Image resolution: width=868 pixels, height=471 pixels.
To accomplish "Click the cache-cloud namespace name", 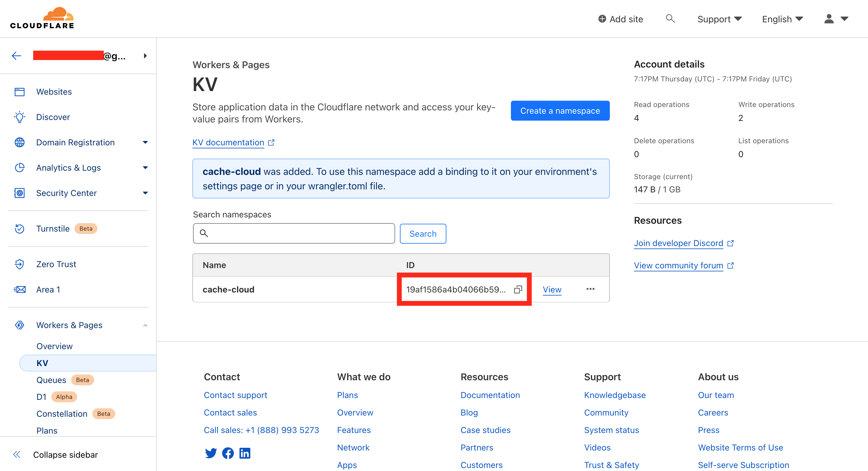I will [228, 289].
